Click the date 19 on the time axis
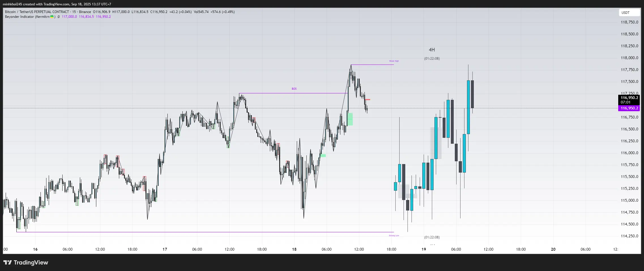 point(424,249)
